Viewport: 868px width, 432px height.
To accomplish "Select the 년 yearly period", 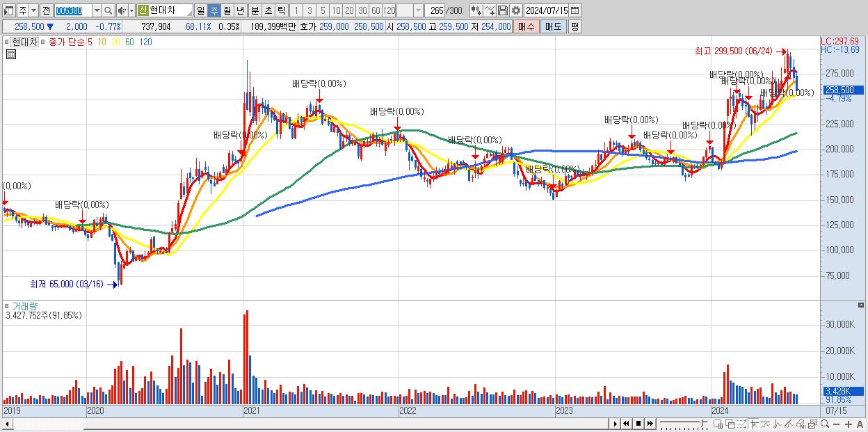I will click(240, 10).
